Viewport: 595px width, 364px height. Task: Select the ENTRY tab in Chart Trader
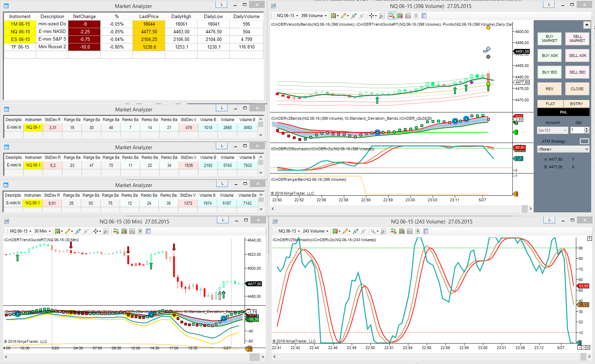[x=576, y=104]
